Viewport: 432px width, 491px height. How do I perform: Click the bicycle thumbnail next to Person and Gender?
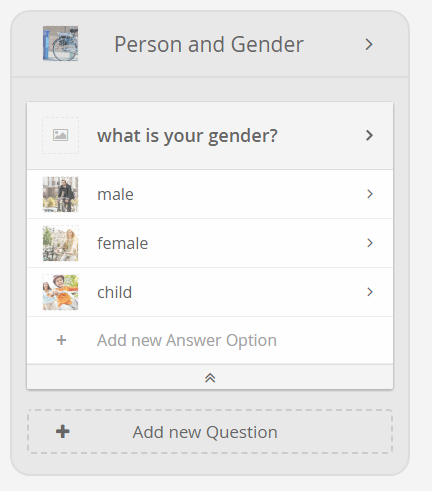point(60,44)
